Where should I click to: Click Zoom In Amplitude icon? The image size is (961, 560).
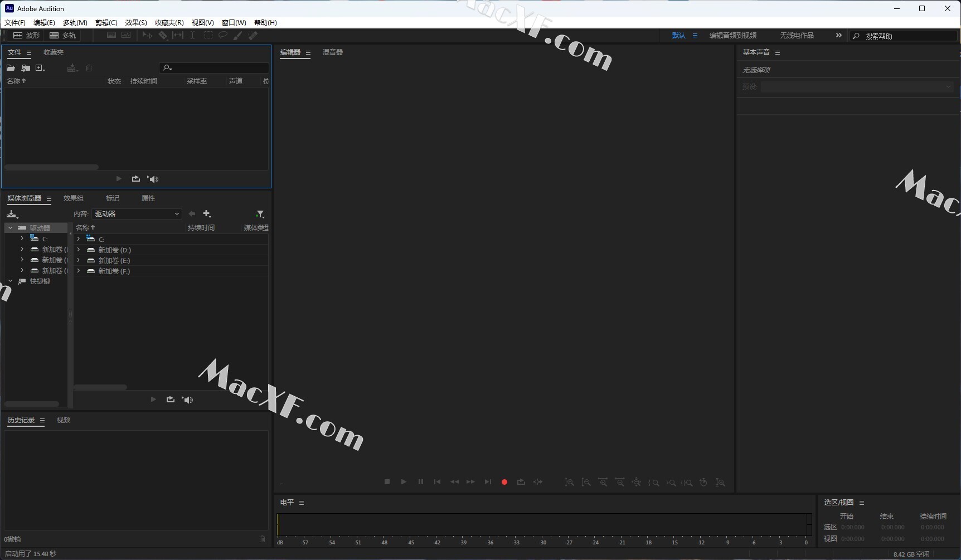tap(569, 483)
